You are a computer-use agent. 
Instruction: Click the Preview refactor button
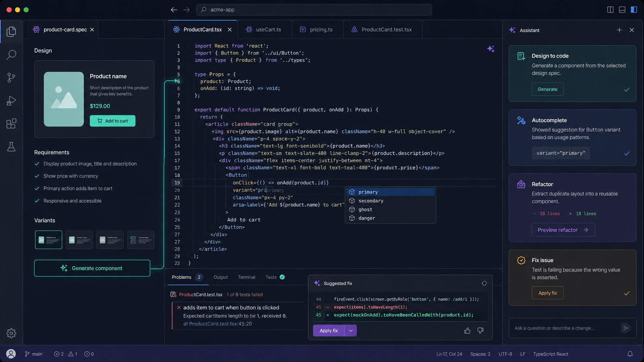(563, 230)
